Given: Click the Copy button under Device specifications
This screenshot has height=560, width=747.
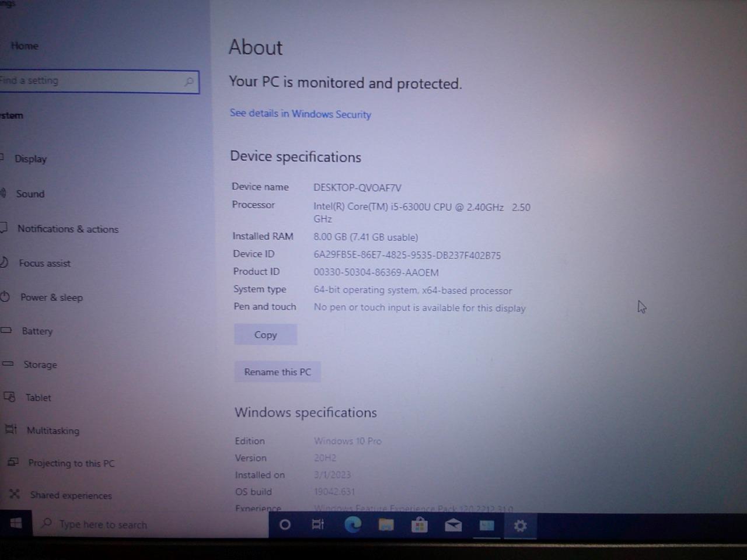Looking at the screenshot, I should [266, 335].
